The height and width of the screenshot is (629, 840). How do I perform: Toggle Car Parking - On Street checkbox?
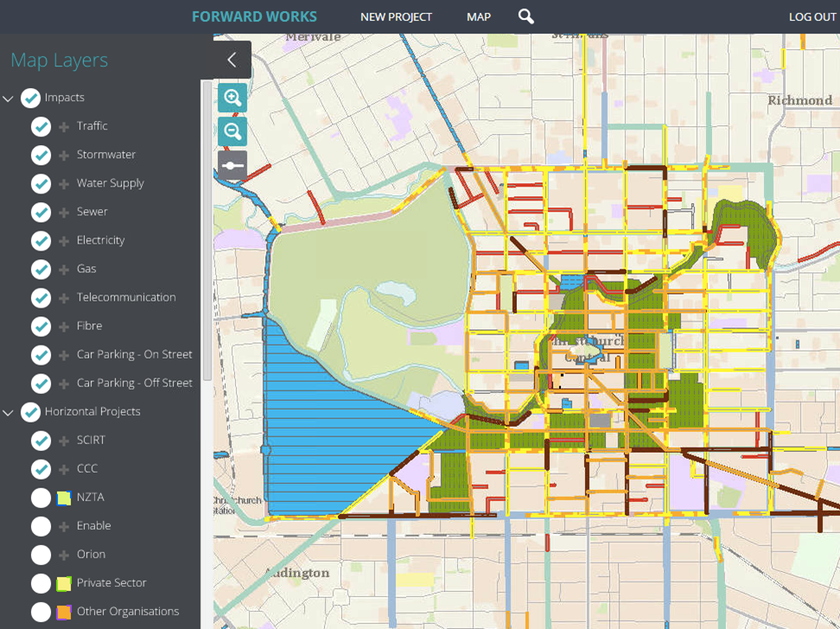(x=41, y=355)
